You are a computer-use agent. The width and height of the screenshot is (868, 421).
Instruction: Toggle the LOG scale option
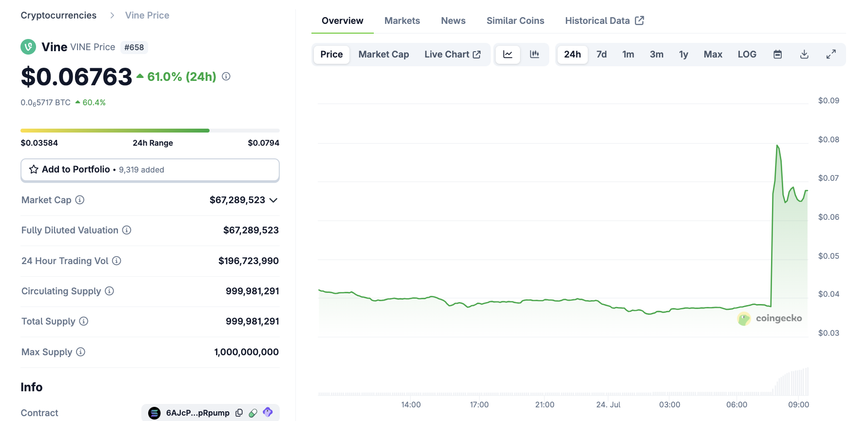747,54
